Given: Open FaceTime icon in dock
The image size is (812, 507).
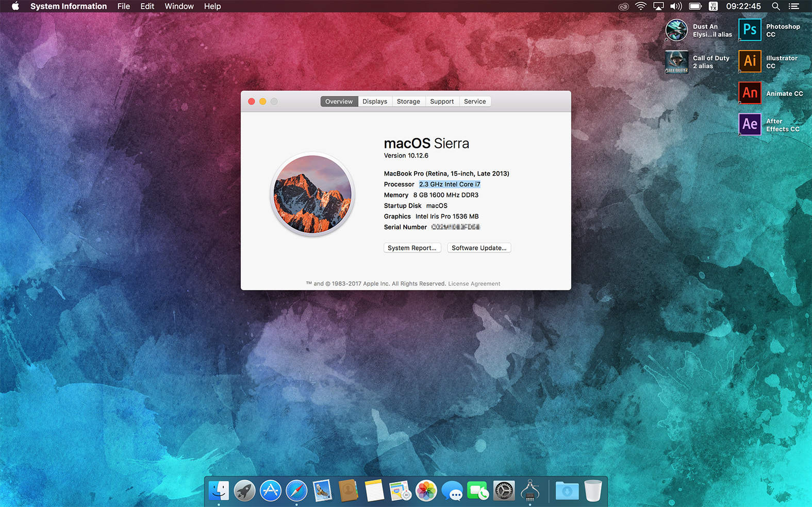Looking at the screenshot, I should (478, 491).
